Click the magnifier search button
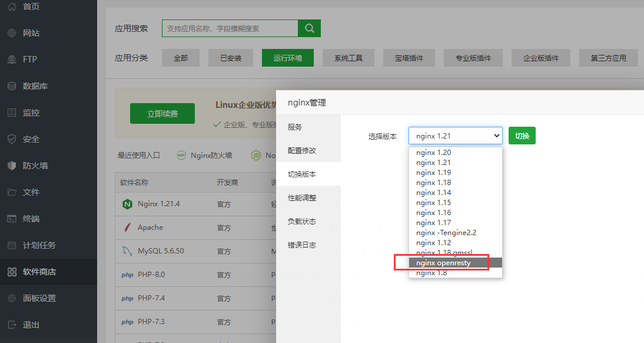The width and height of the screenshot is (644, 343). tap(309, 28)
